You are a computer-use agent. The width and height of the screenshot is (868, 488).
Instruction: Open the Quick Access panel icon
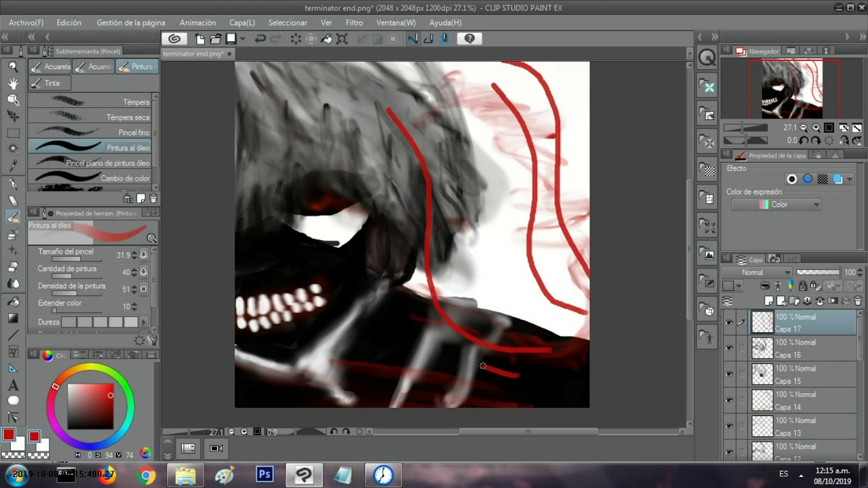pyautogui.click(x=707, y=58)
